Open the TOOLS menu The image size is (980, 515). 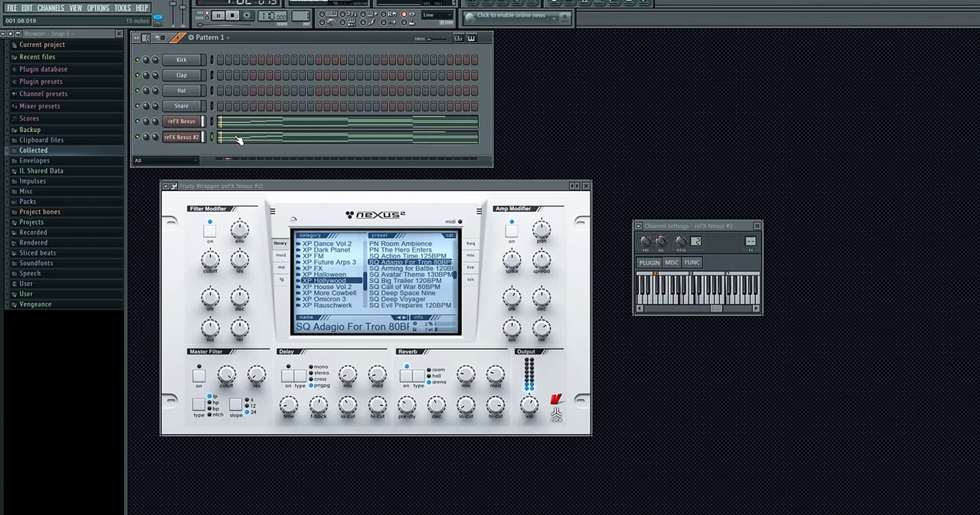[x=122, y=8]
